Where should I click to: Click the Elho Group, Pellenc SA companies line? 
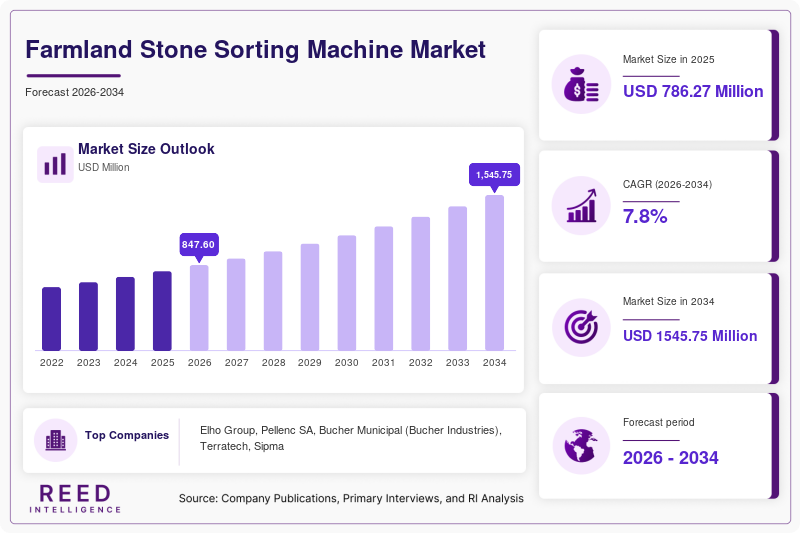coord(351,430)
